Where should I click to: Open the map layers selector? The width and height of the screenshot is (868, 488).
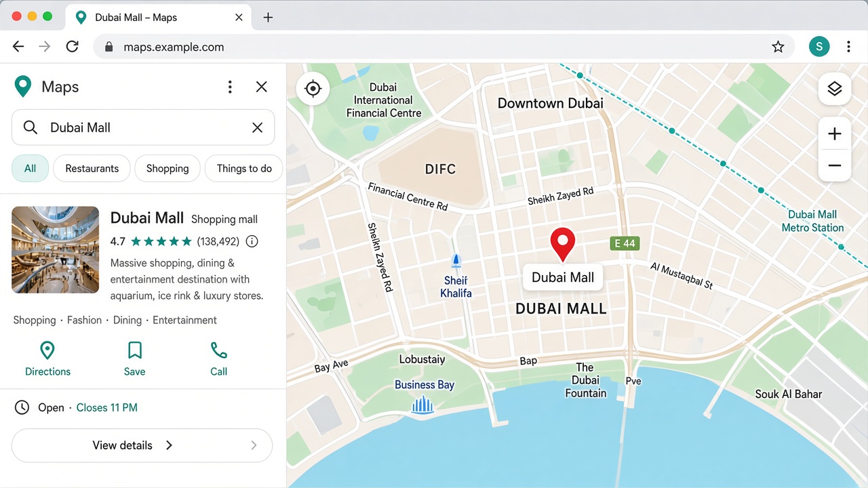835,89
